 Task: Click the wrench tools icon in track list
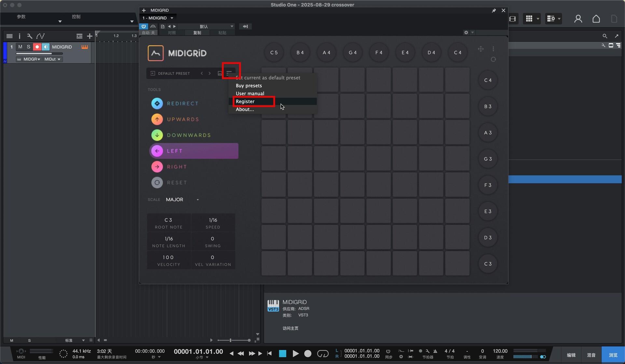(30, 36)
